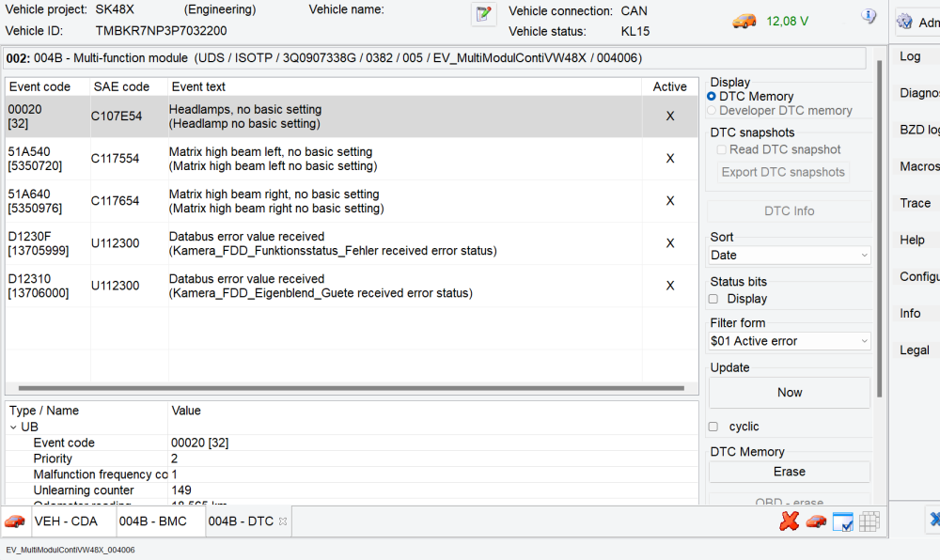Click the Vehicle ID TMBKR7NP3P7032200 text
The height and width of the screenshot is (560, 940).
[161, 31]
